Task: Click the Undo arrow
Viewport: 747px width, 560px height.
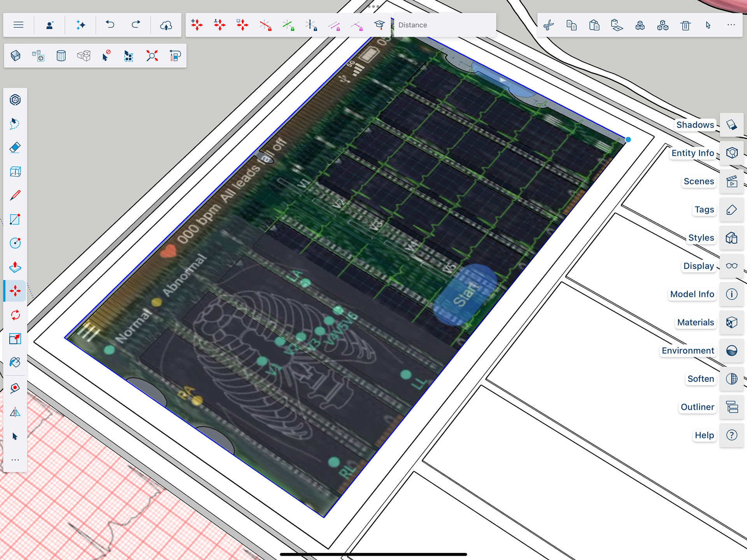Action: tap(110, 25)
